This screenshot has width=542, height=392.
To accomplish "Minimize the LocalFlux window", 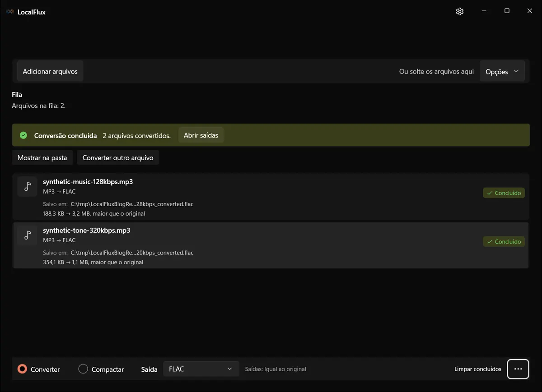I will 484,11.
